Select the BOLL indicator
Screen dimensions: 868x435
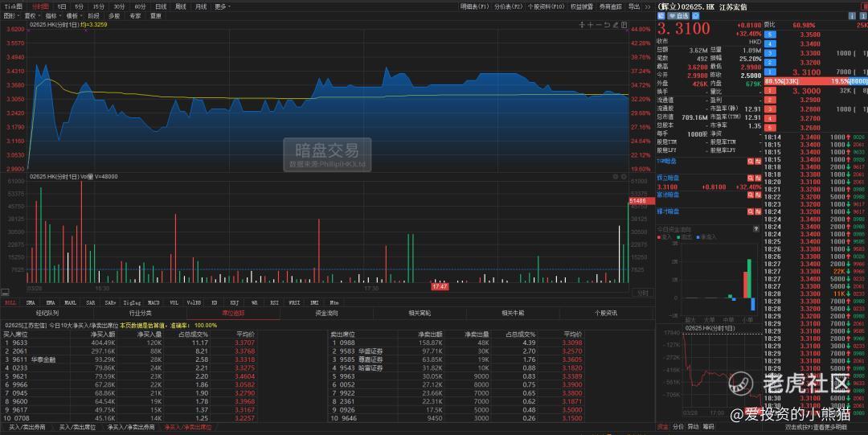pyautogui.click(x=10, y=302)
